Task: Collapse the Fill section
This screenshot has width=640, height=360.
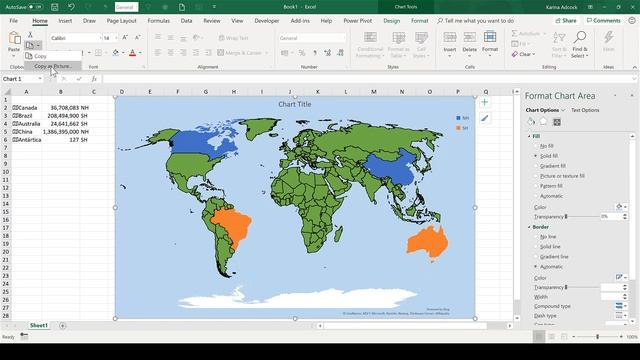Action: (529, 136)
